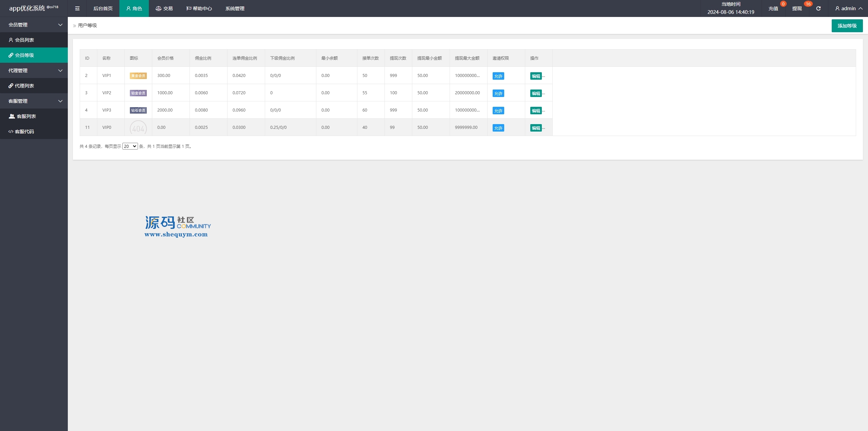Click the 添加等级 button
868x431 pixels.
pyautogui.click(x=847, y=26)
